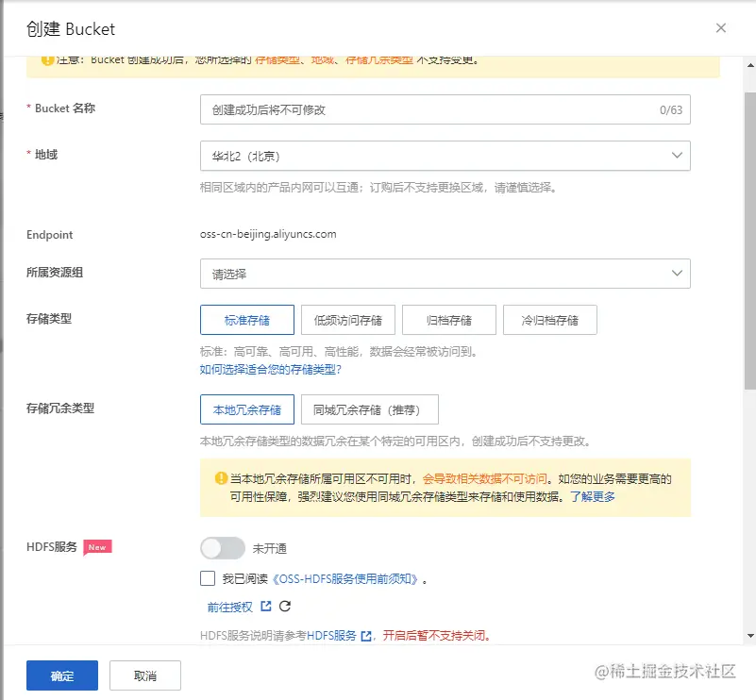Click external-link icon after HDFS服务 link
The image size is (756, 700).
366,636
